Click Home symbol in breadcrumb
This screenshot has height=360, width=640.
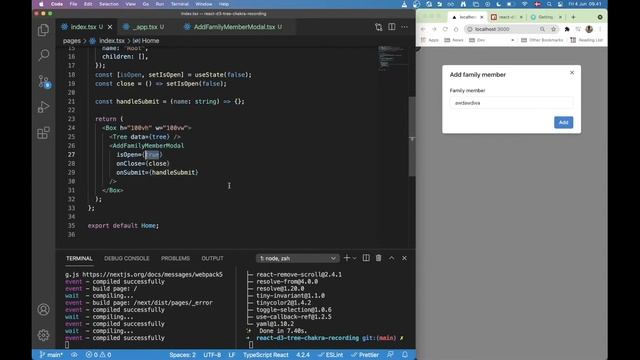tap(146, 41)
